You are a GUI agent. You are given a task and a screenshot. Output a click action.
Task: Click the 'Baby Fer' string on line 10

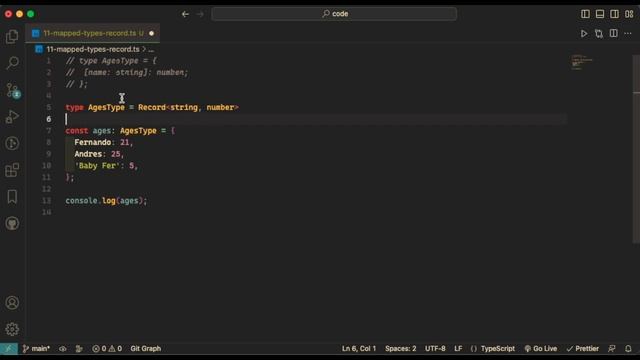coord(97,166)
